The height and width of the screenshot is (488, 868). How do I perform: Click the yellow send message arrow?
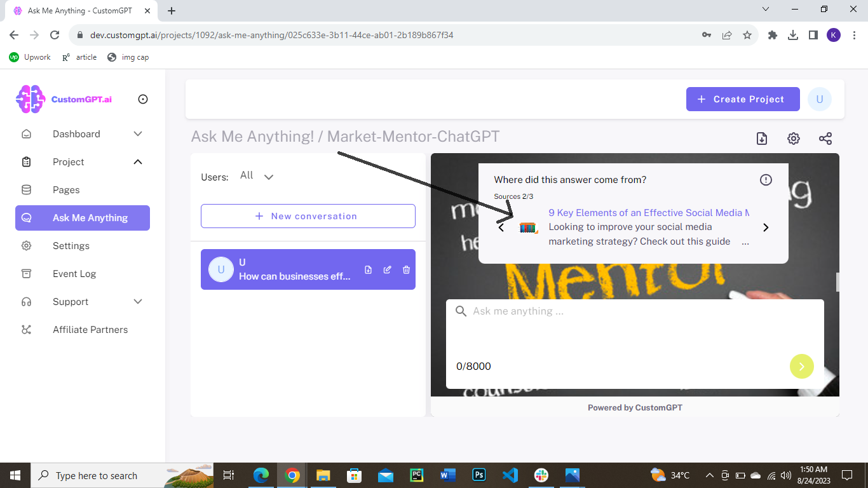click(801, 366)
